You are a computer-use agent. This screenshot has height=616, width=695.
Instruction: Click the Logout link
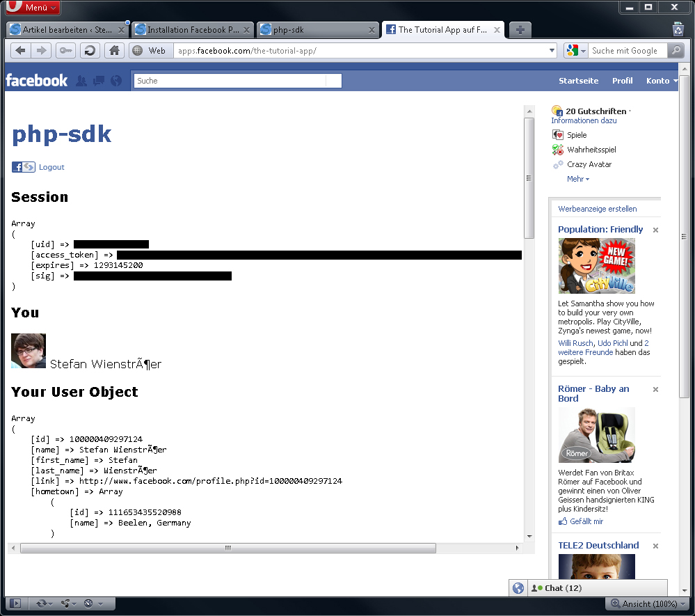pos(51,167)
